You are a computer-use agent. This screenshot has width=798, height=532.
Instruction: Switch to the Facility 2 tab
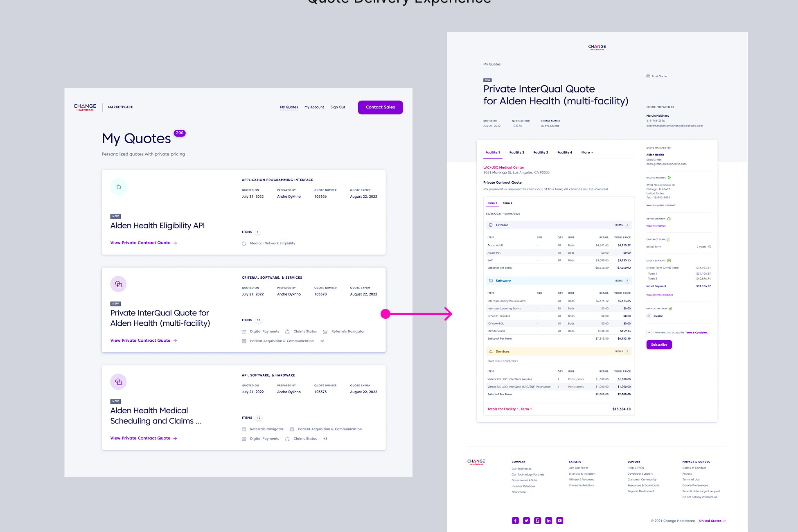[x=516, y=153]
